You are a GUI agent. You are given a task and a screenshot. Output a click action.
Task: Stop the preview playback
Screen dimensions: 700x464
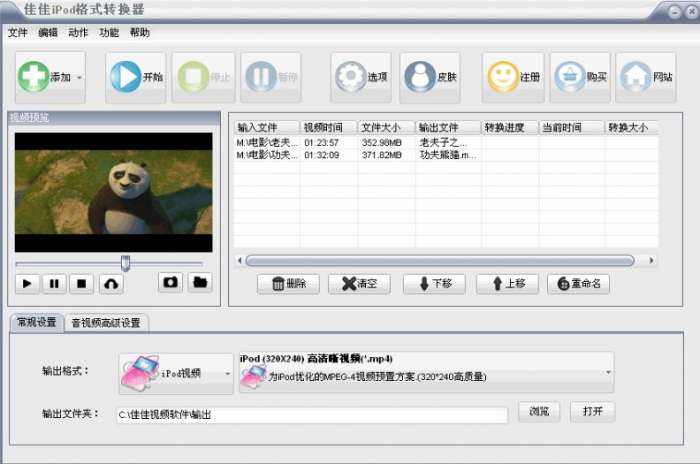tap(82, 284)
